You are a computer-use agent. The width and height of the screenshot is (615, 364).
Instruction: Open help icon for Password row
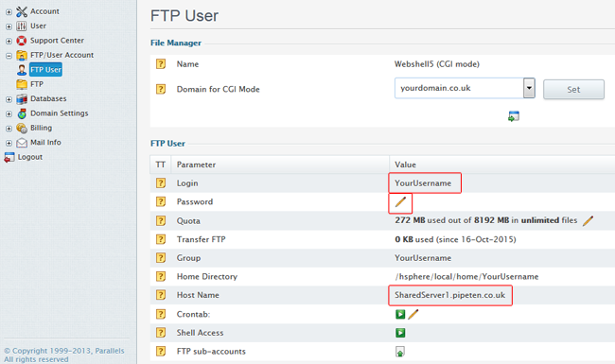coord(161,201)
